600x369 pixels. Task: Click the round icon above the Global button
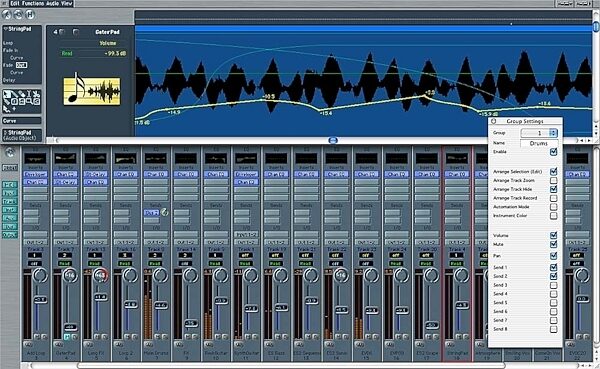click(x=10, y=153)
